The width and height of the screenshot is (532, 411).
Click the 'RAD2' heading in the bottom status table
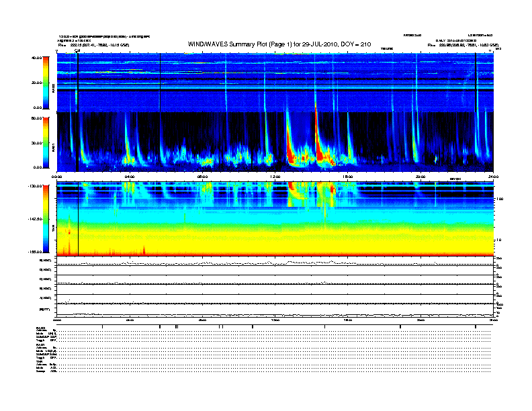click(x=40, y=328)
